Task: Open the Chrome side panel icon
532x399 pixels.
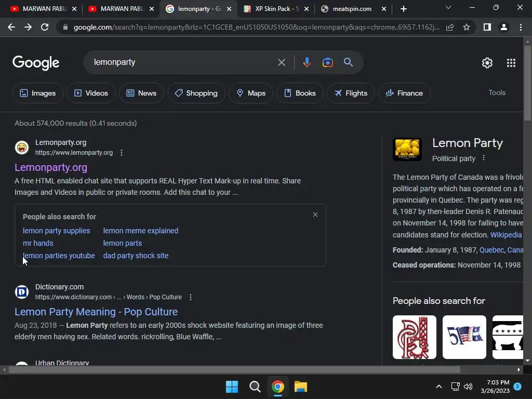Action: (x=487, y=27)
